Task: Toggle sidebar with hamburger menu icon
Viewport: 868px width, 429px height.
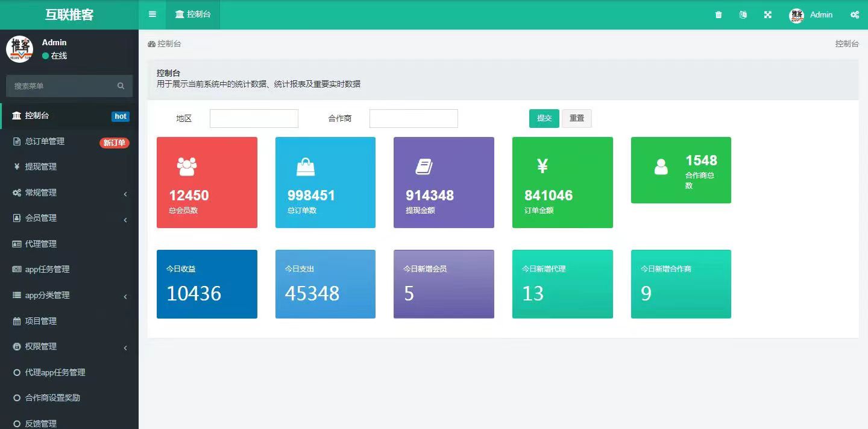Action: pos(152,14)
